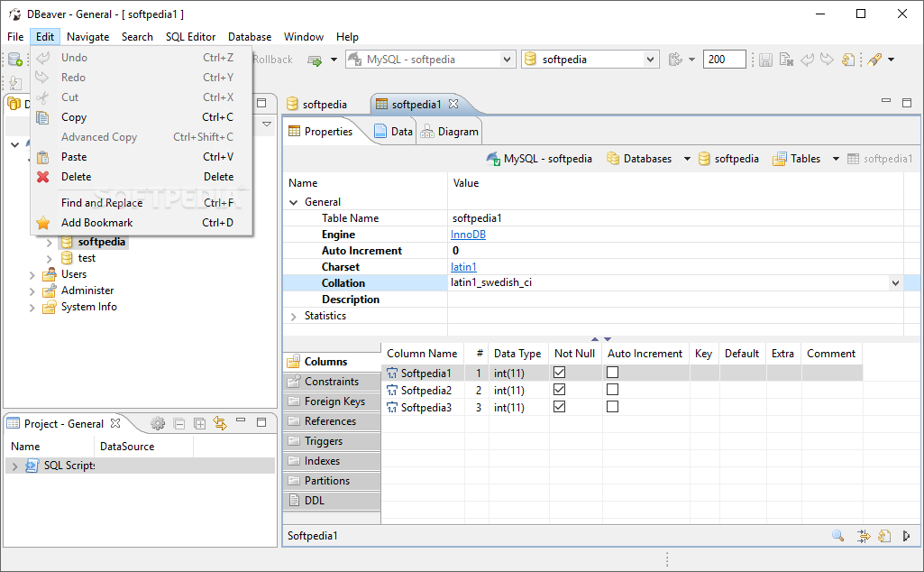Click the paintbrush tools icon in toolbar

[x=874, y=60]
